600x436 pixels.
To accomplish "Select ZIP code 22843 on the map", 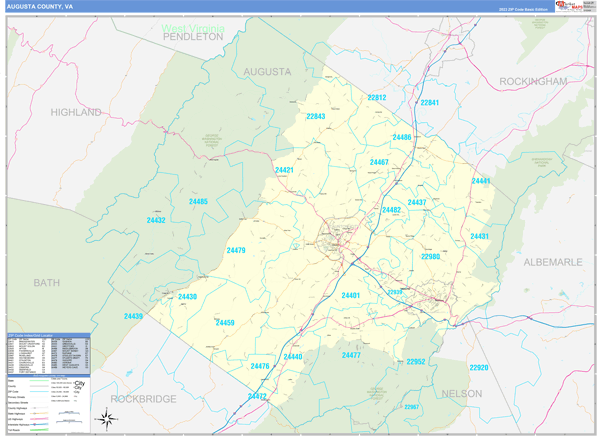I will tap(316, 117).
